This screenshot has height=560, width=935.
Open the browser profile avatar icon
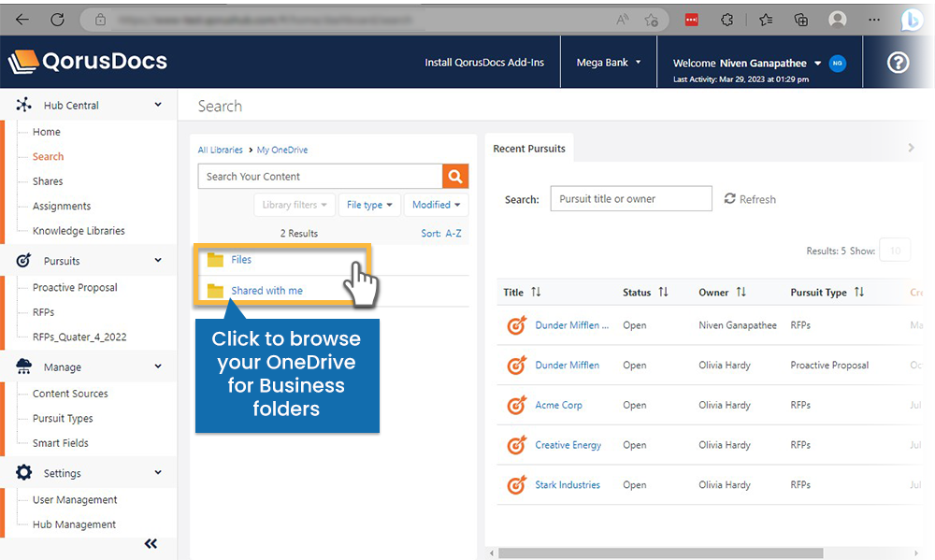click(x=837, y=20)
